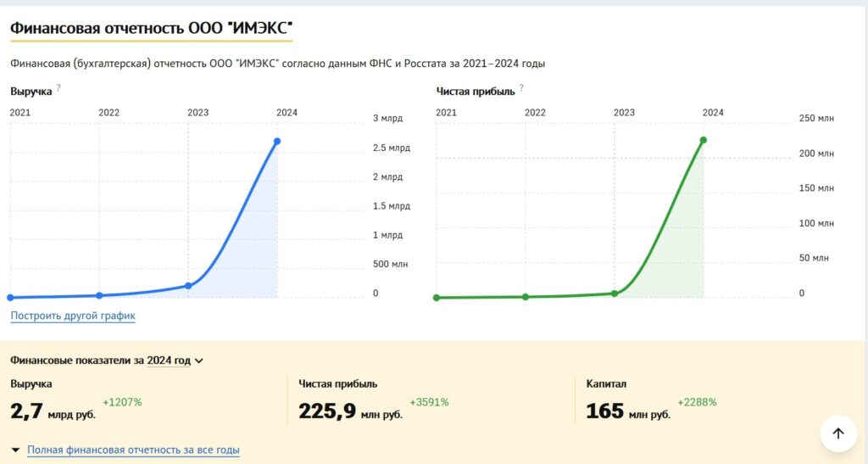Viewport: 868px width, 464px height.
Task: Click the 50 млн axis label
Action: [x=814, y=258]
